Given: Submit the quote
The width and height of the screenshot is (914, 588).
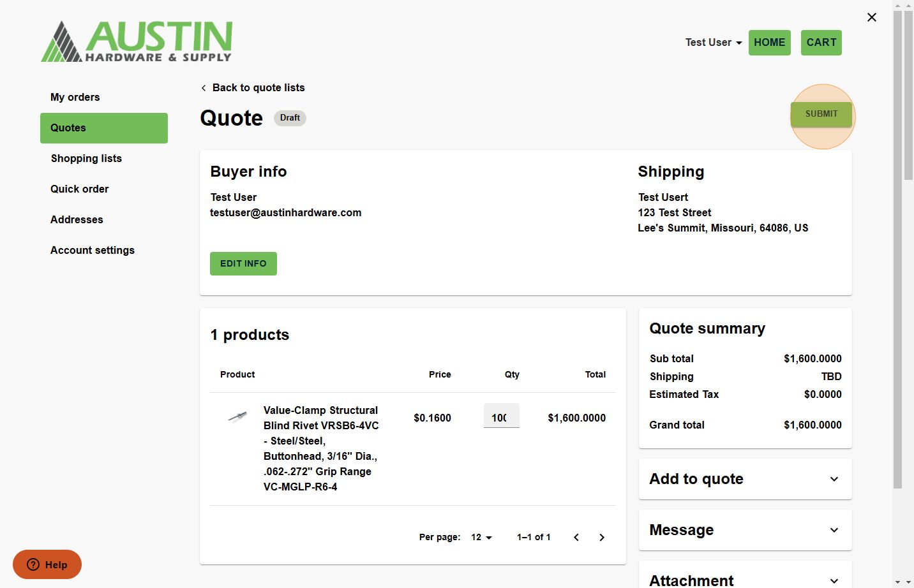Looking at the screenshot, I should (821, 114).
